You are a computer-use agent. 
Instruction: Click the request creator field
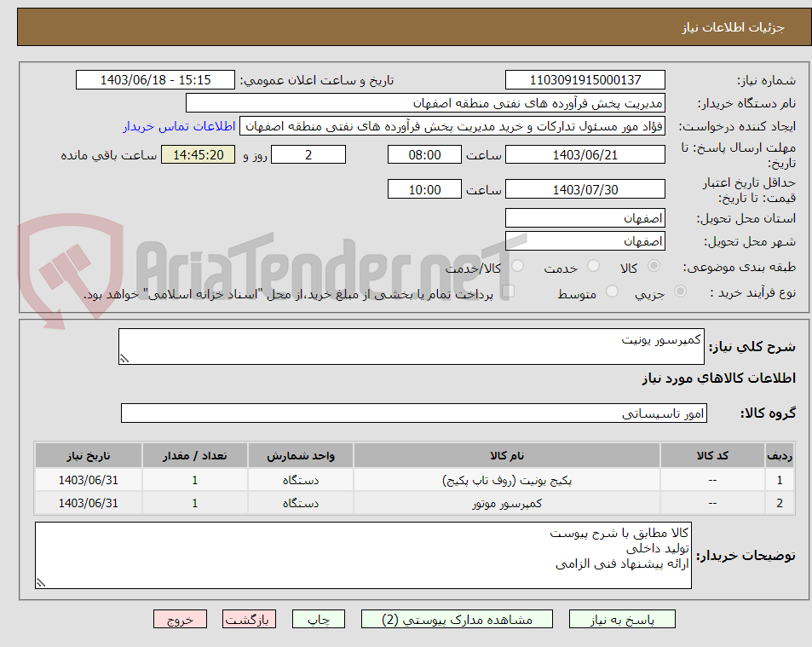[x=452, y=126]
